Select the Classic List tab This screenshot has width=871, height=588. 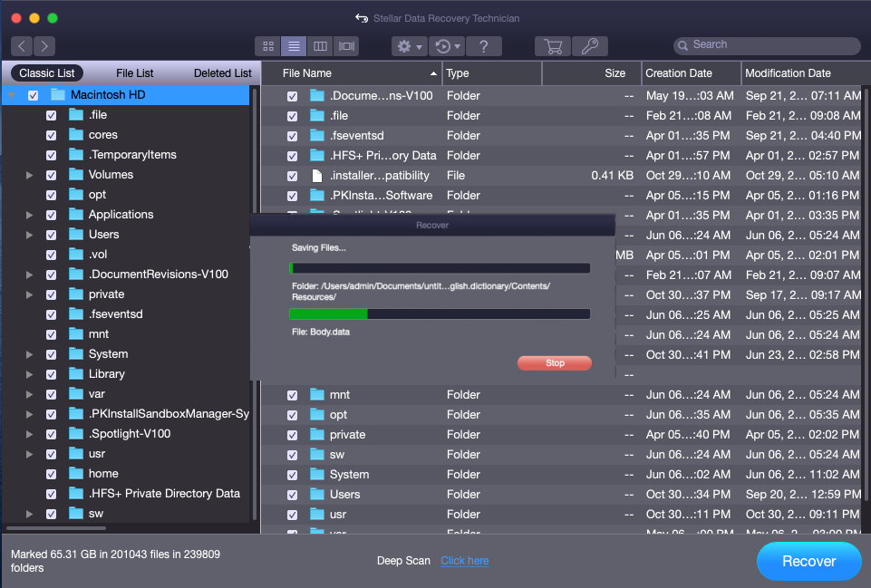point(46,73)
